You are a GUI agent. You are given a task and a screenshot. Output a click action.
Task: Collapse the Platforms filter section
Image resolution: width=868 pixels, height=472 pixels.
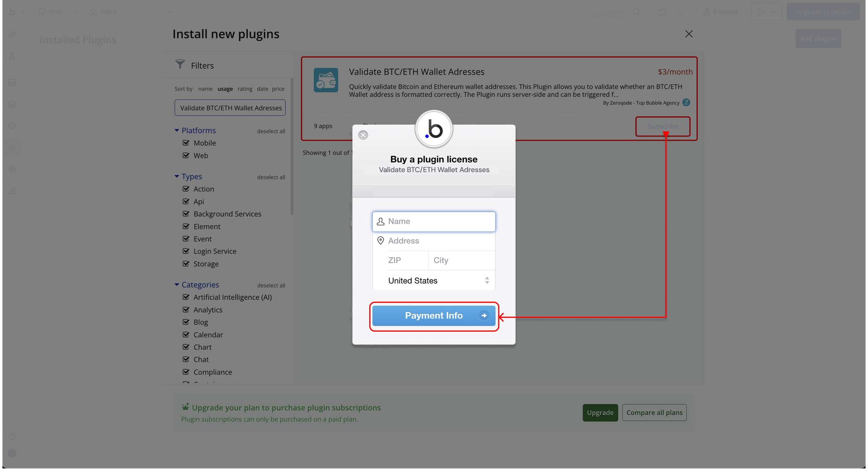pos(177,131)
